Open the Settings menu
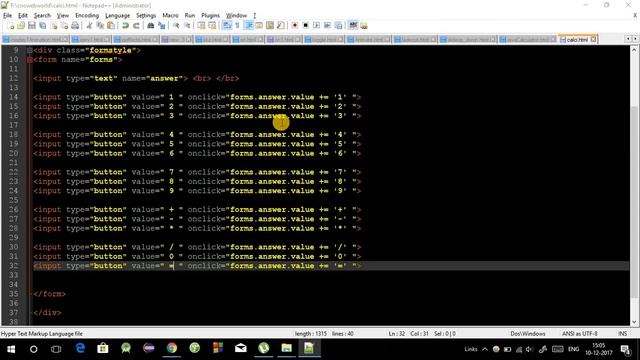This screenshot has height=360, width=640. click(x=146, y=16)
